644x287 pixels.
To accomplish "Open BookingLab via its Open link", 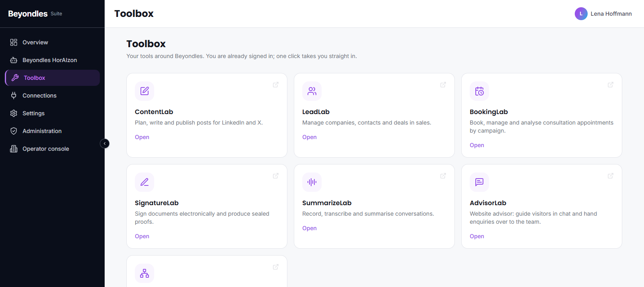I will [x=477, y=145].
